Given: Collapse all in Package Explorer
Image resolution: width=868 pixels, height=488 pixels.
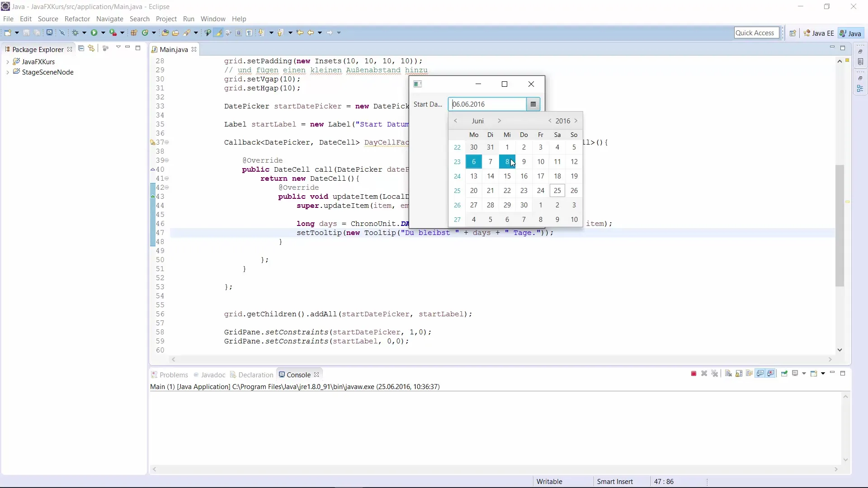Looking at the screenshot, I should click(81, 48).
